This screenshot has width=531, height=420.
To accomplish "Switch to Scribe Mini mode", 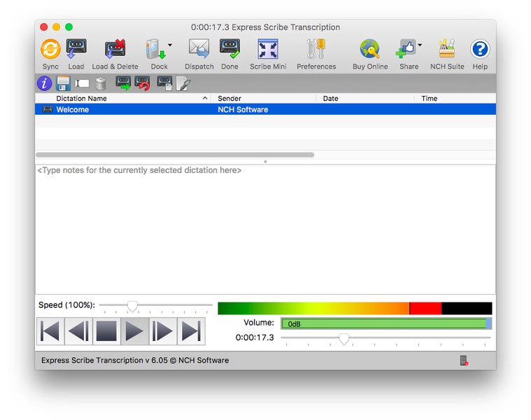I will [268, 49].
